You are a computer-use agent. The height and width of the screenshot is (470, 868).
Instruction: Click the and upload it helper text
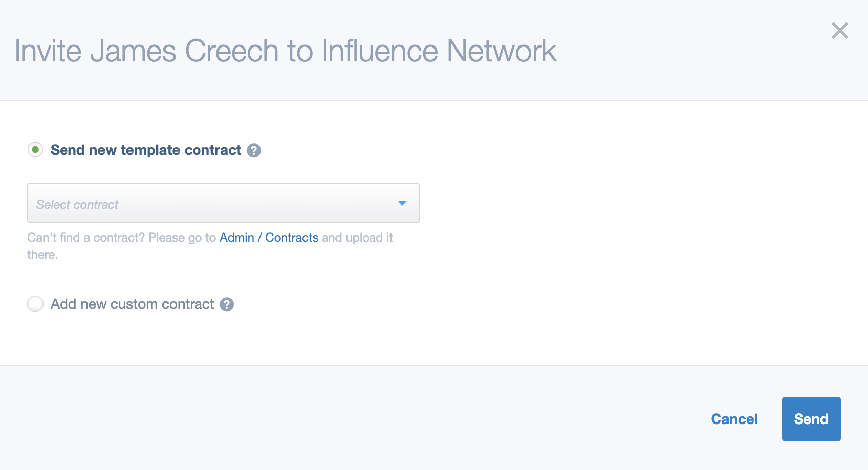click(357, 238)
